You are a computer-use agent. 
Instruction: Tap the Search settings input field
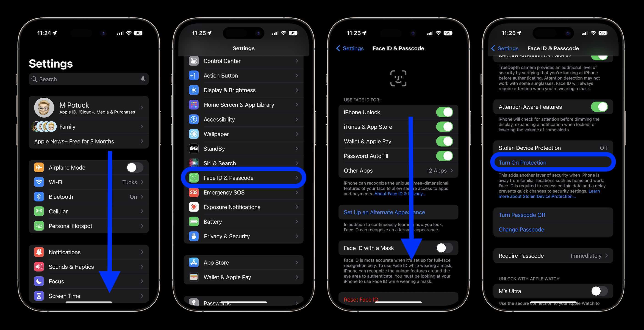coord(89,79)
